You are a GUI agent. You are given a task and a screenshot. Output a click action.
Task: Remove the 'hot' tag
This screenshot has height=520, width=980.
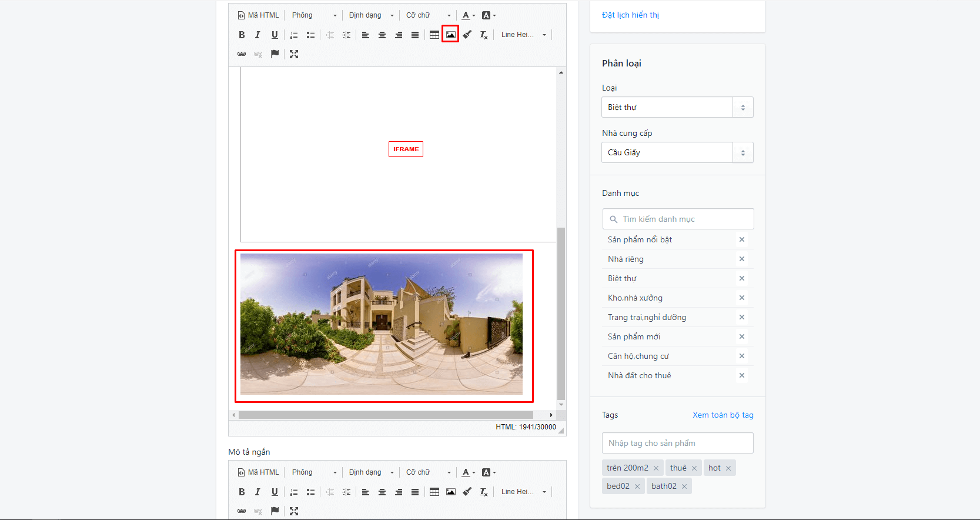click(728, 468)
